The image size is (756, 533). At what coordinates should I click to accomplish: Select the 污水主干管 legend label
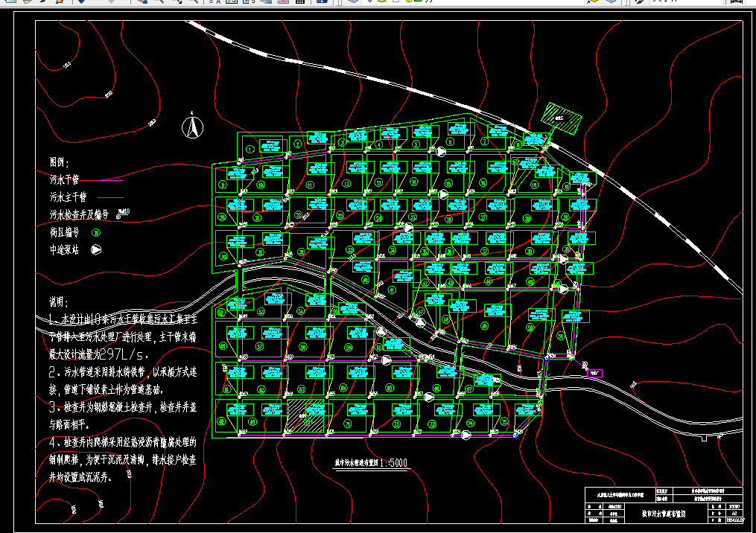pyautogui.click(x=68, y=197)
